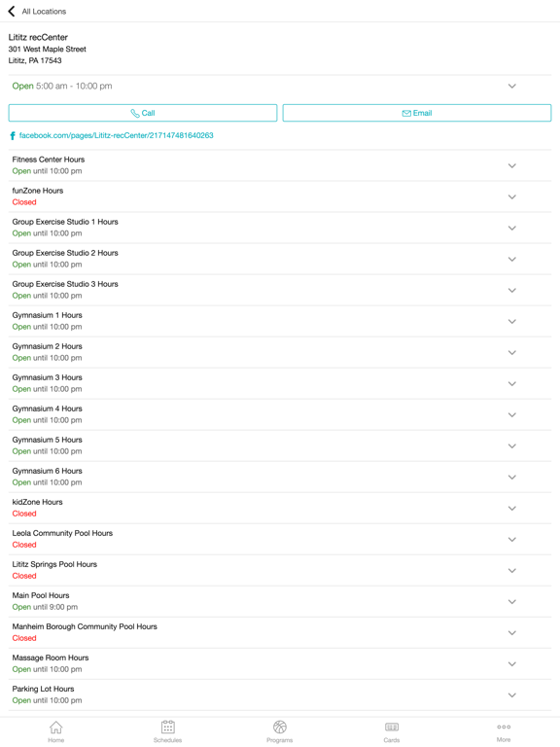
Task: Click Open until 9:00 pm status
Action: [x=45, y=607]
